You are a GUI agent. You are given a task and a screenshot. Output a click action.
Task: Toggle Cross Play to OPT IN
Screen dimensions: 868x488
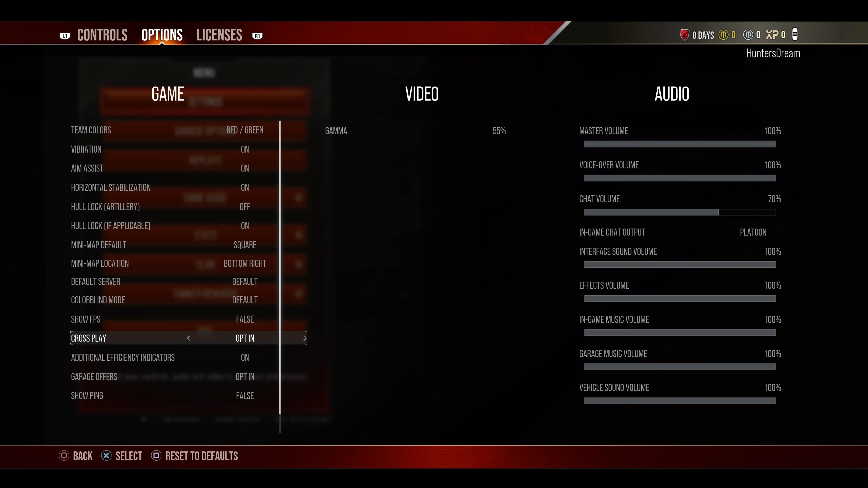coord(245,338)
